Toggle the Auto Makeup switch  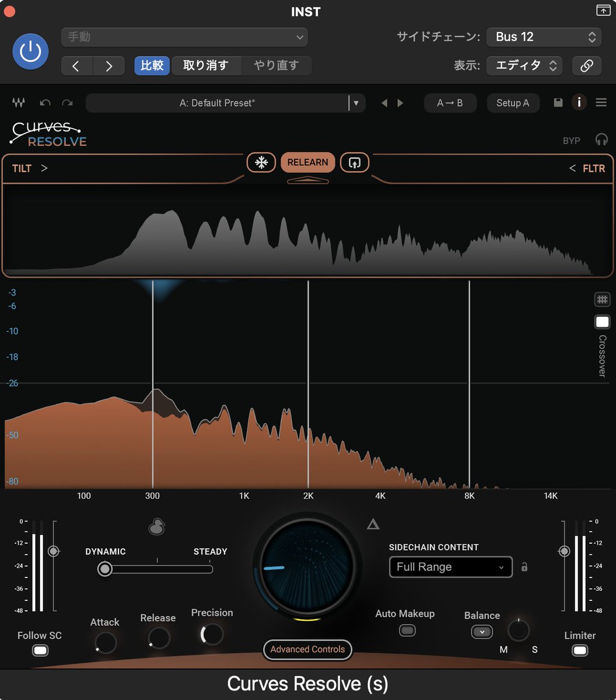coord(407,630)
